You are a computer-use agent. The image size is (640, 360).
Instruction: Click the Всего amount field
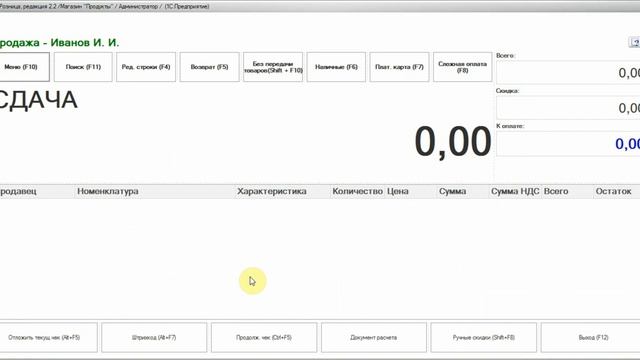pyautogui.click(x=568, y=73)
